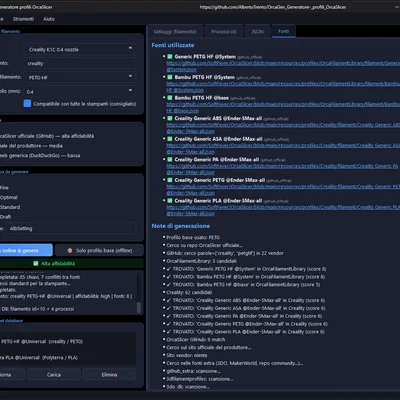Open the PETG-HF filament type dropdown
400x400 pixels.
pos(80,77)
